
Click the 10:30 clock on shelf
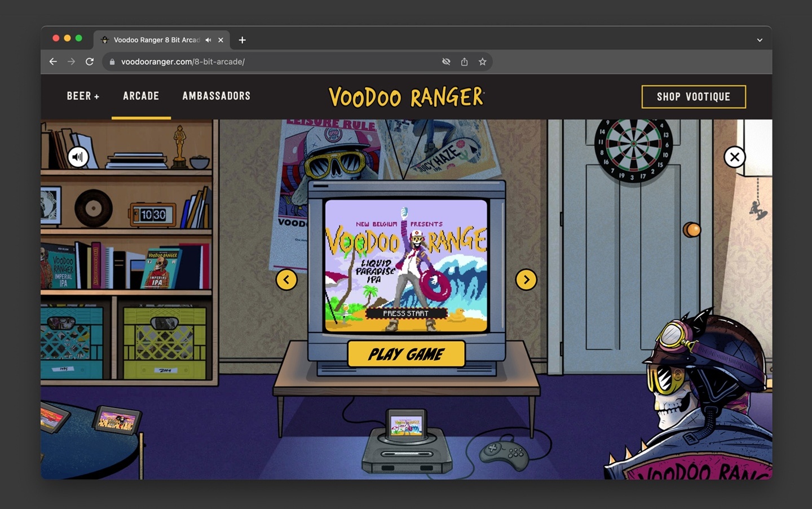pyautogui.click(x=153, y=215)
